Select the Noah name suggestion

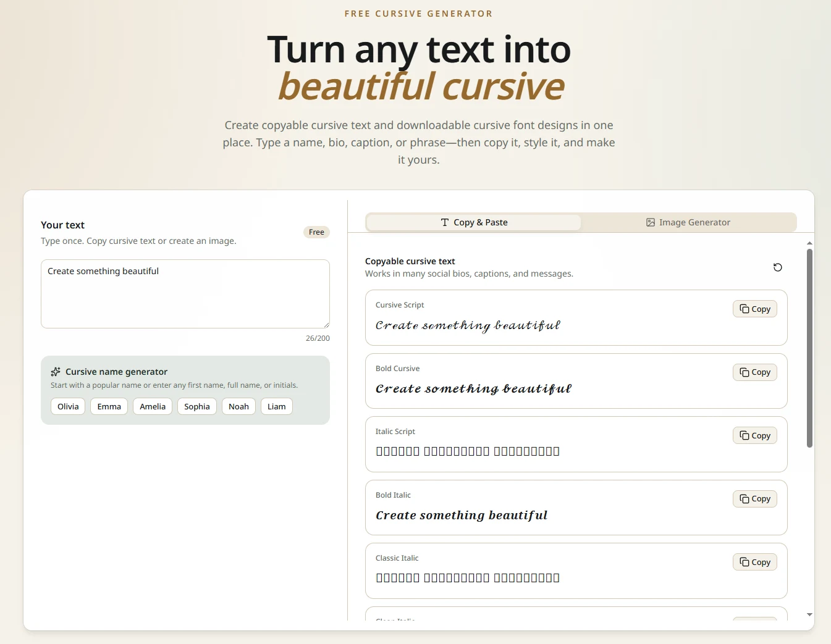pyautogui.click(x=238, y=406)
